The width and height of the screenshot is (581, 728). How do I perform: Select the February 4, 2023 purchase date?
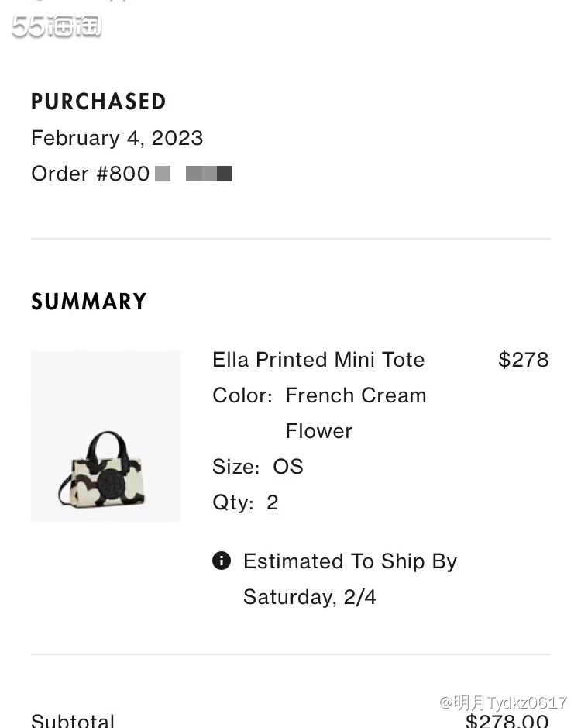click(117, 138)
